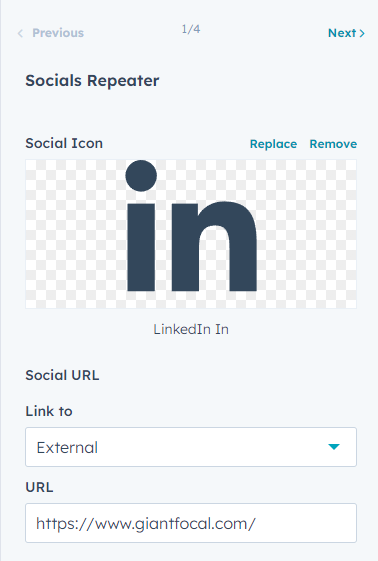378x561 pixels.
Task: Click the dot of the LinkedIn logo
Action: tap(141, 176)
